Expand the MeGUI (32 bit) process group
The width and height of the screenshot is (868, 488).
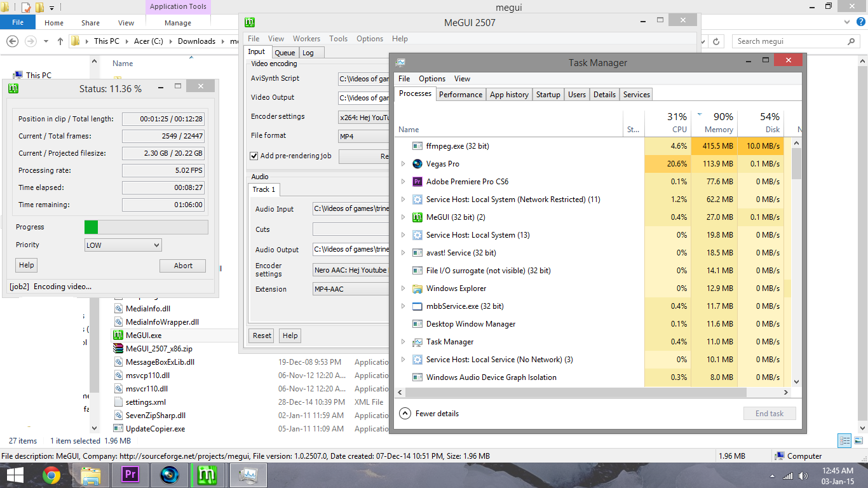[403, 217]
